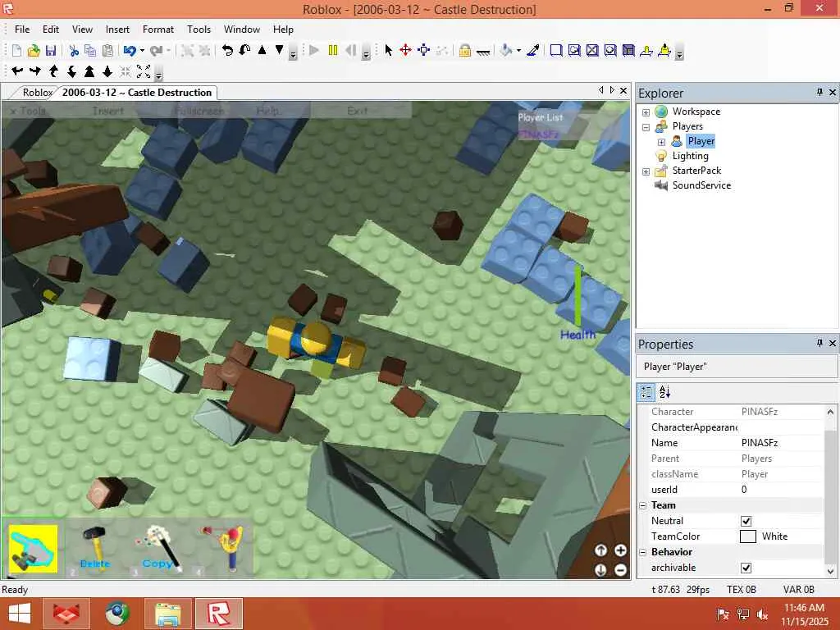Collapse the Players tree node

tap(646, 127)
